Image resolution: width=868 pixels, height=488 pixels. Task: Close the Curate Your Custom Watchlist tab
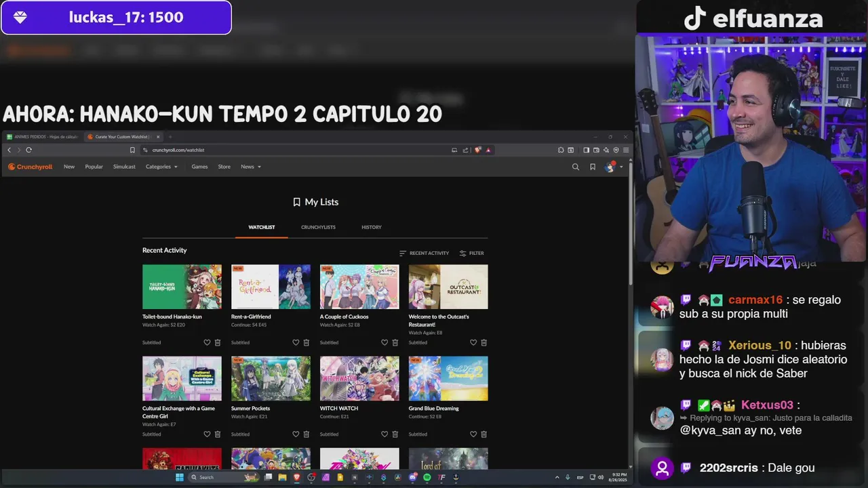158,136
